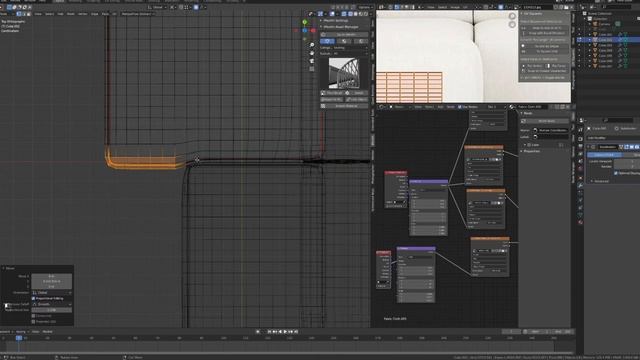Click the green Y axis gizmo ball
The image size is (640, 360).
(x=304, y=22)
